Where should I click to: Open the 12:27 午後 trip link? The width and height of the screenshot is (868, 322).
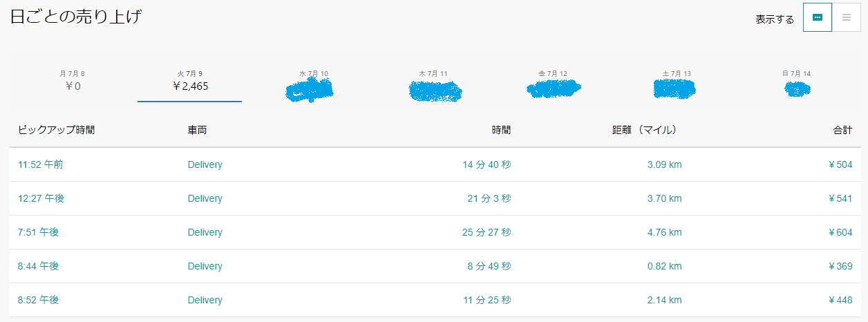point(41,198)
